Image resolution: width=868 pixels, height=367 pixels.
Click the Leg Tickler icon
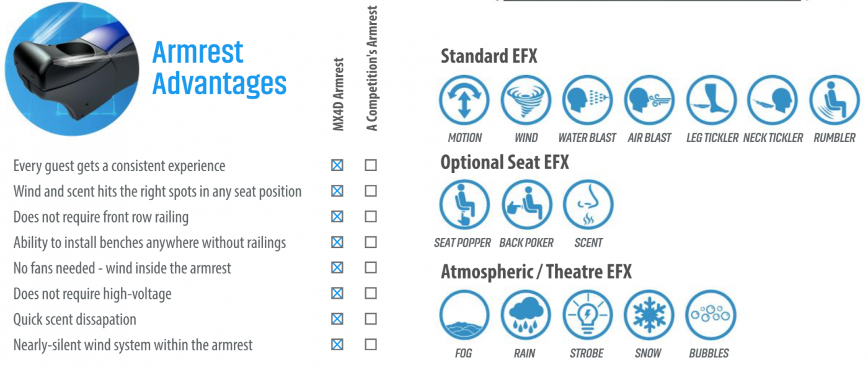[x=711, y=100]
